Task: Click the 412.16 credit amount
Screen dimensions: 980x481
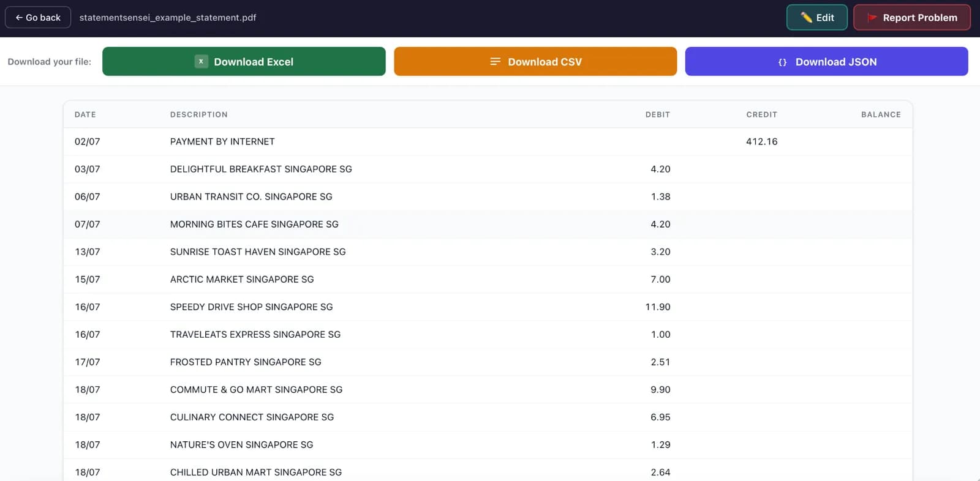Action: [762, 141]
